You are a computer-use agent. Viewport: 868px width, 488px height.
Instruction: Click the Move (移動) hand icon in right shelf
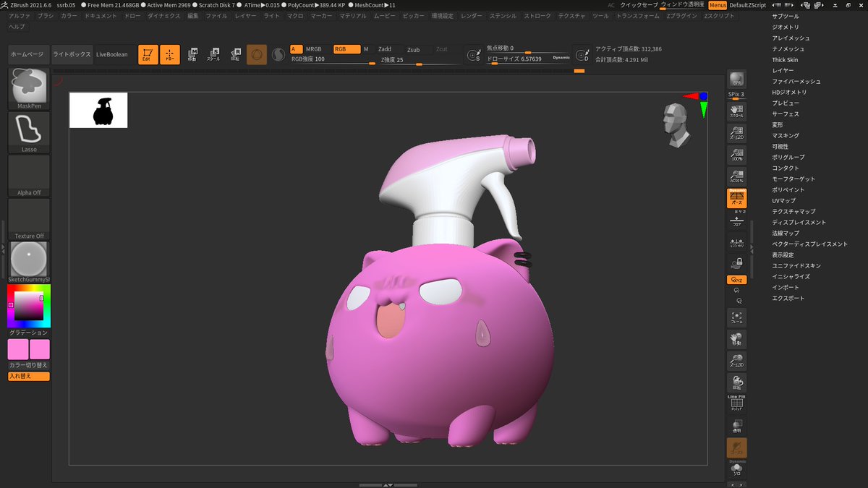coord(736,340)
